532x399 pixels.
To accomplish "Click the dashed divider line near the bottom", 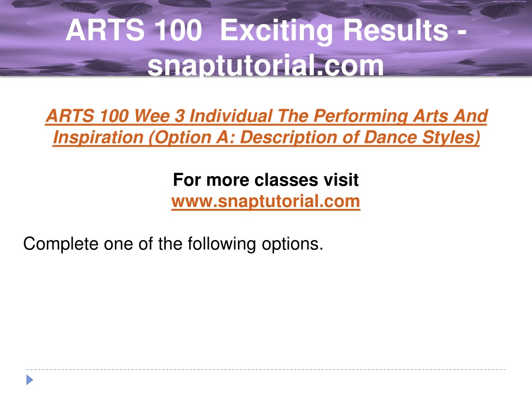I will click(266, 369).
